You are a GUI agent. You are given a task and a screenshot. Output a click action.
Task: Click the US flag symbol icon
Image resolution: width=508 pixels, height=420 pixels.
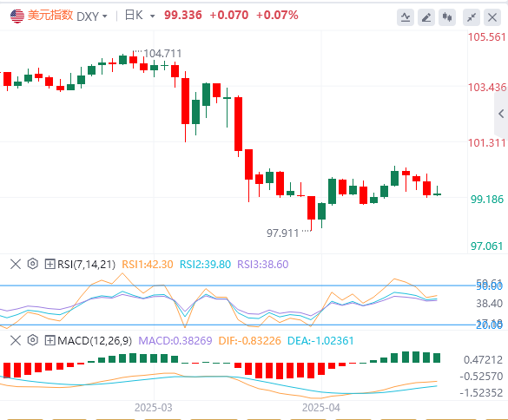pyautogui.click(x=17, y=16)
